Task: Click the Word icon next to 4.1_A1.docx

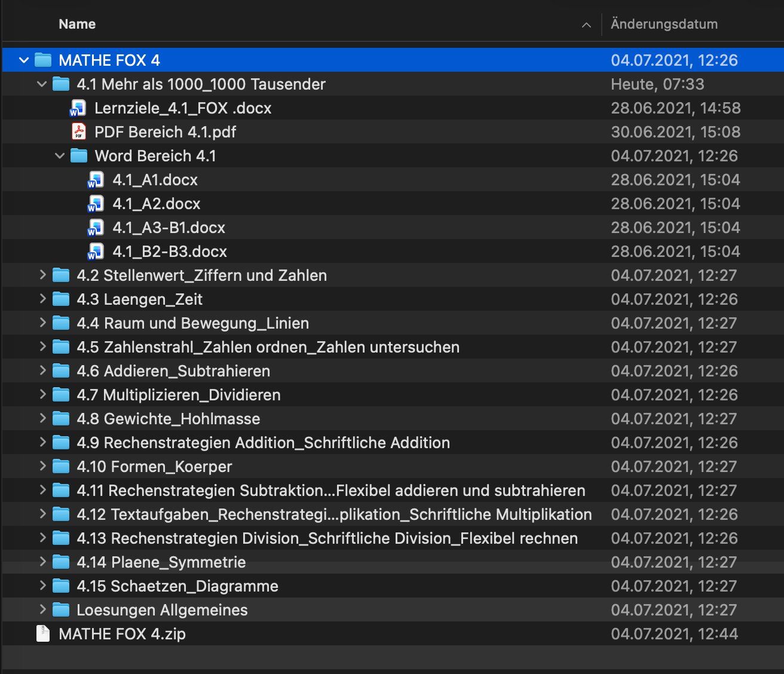Action: point(96,180)
